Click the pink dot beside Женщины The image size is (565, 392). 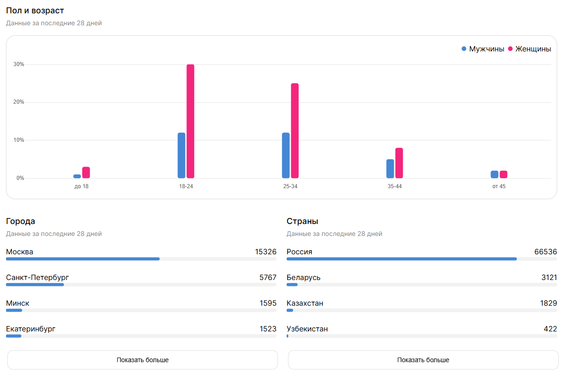(x=510, y=49)
